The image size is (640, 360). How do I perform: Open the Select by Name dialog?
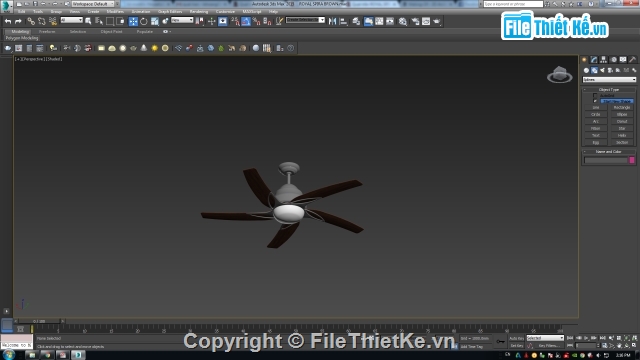pos(99,21)
